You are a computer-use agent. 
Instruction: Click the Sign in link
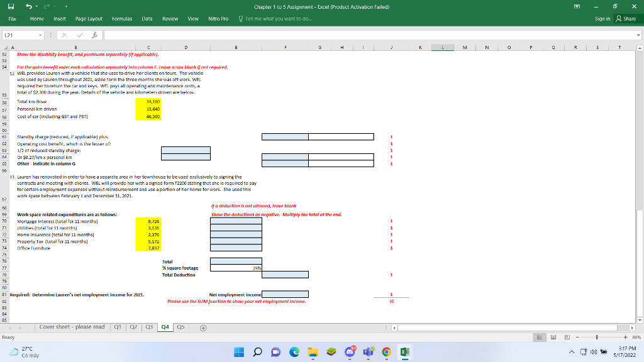602,19
